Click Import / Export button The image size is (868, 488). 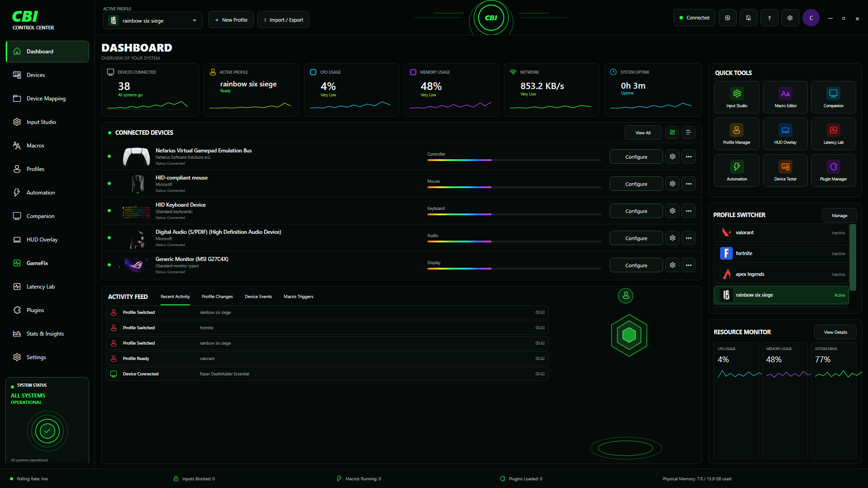coord(283,20)
